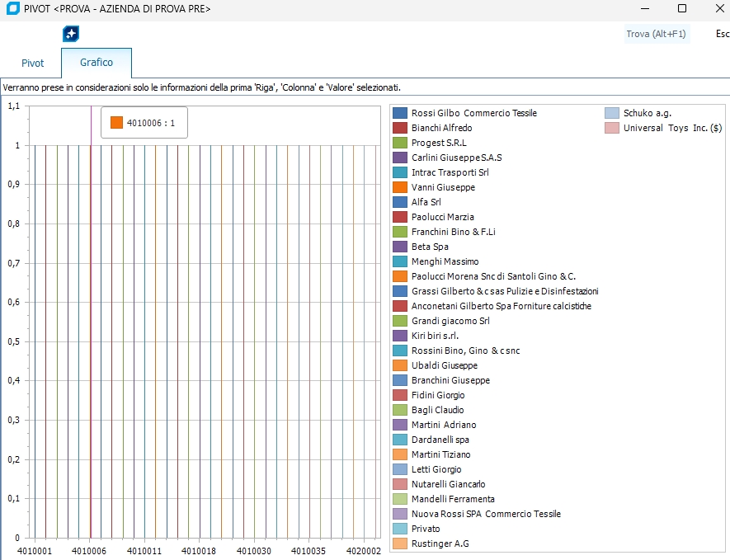Click Rossi Gilbo Commercio Tessile legend swatch
The width and height of the screenshot is (730, 560).
click(400, 113)
